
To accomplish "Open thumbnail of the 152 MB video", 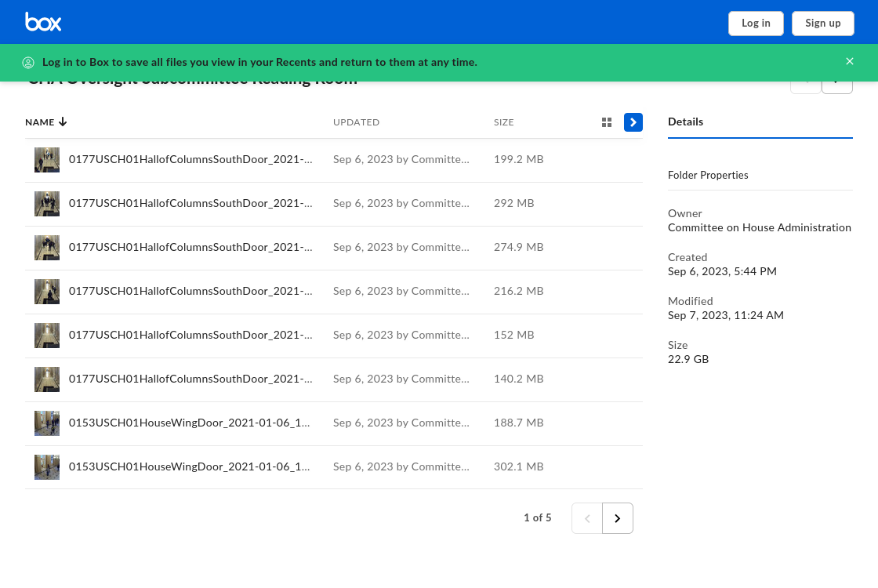I will tap(47, 336).
